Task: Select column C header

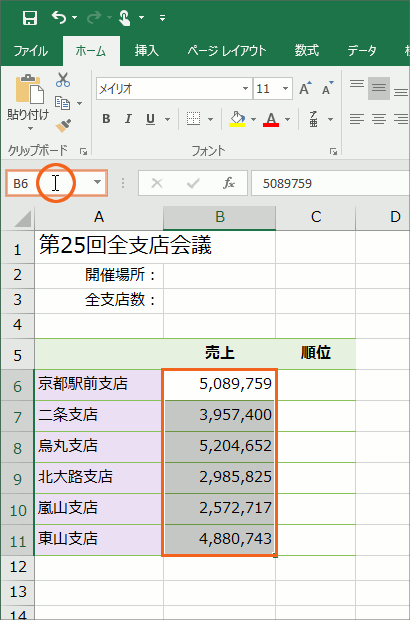Action: click(316, 217)
